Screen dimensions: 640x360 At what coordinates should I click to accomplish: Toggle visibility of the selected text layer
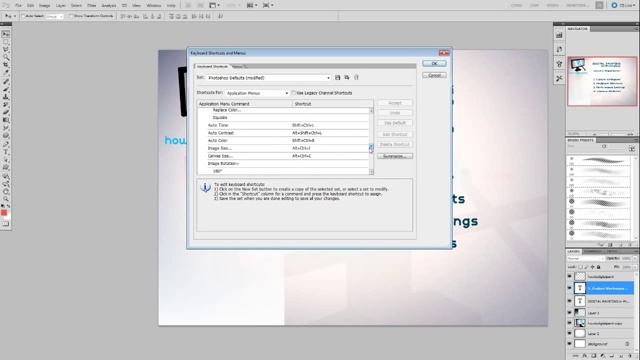point(570,288)
